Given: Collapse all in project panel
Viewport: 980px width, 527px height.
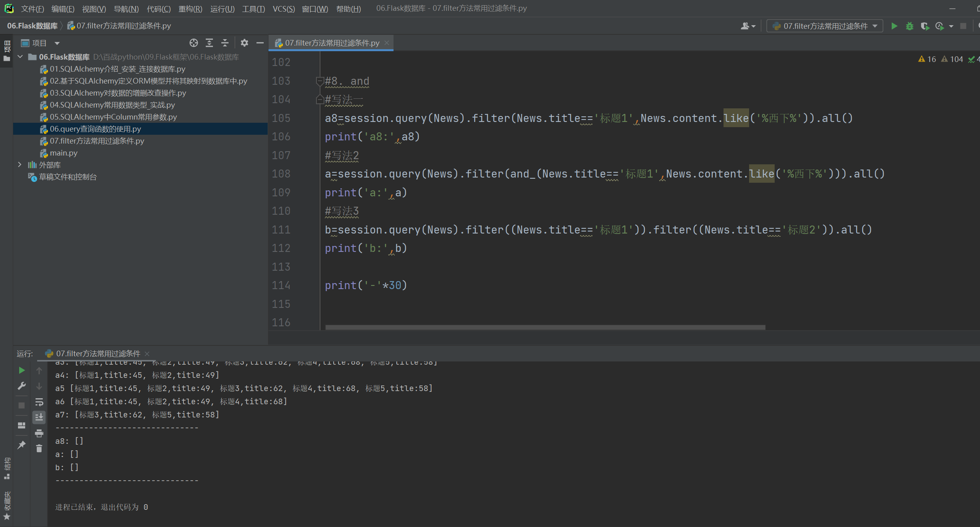Looking at the screenshot, I should point(225,43).
